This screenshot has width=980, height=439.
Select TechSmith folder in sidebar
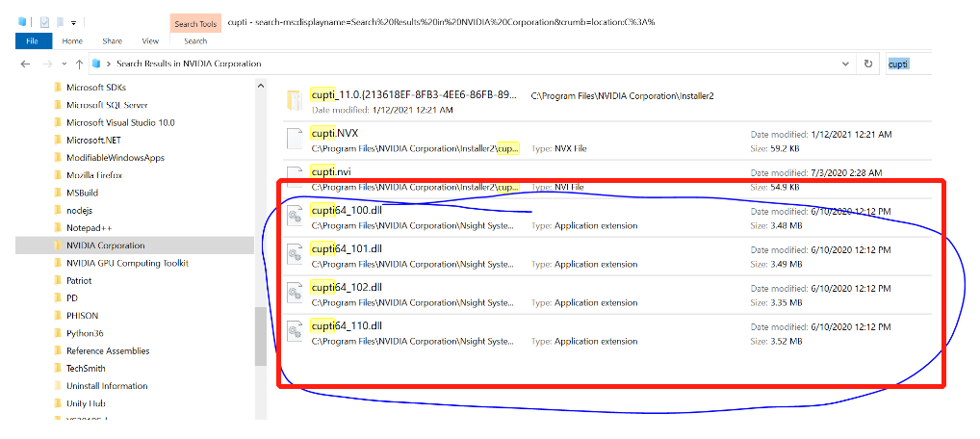(x=86, y=369)
